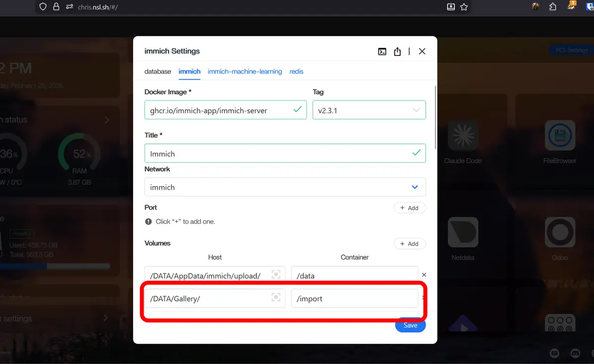Click the export icon in settings header
Screen dimensions: 594x364
tap(397, 51)
